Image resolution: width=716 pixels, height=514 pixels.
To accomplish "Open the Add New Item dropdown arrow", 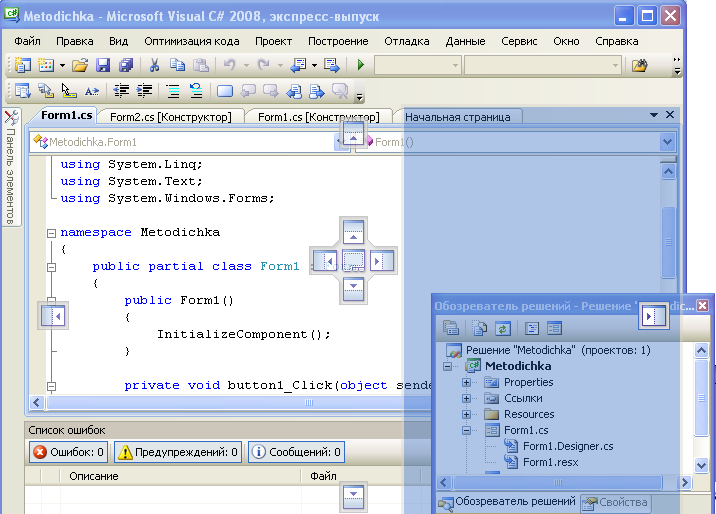I will [x=62, y=65].
